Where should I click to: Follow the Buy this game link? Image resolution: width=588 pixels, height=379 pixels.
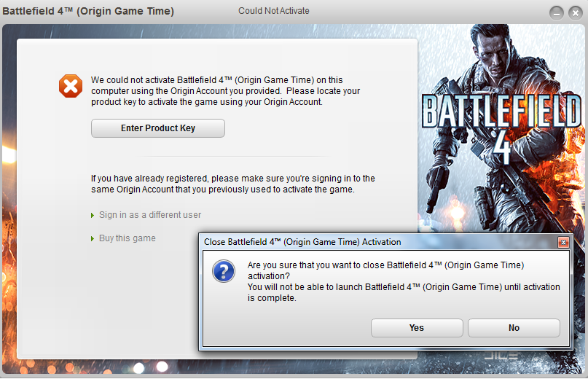coord(127,238)
